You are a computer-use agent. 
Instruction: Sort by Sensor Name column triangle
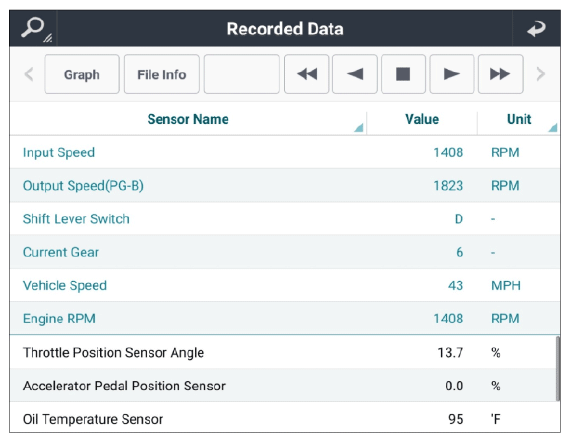tap(359, 128)
